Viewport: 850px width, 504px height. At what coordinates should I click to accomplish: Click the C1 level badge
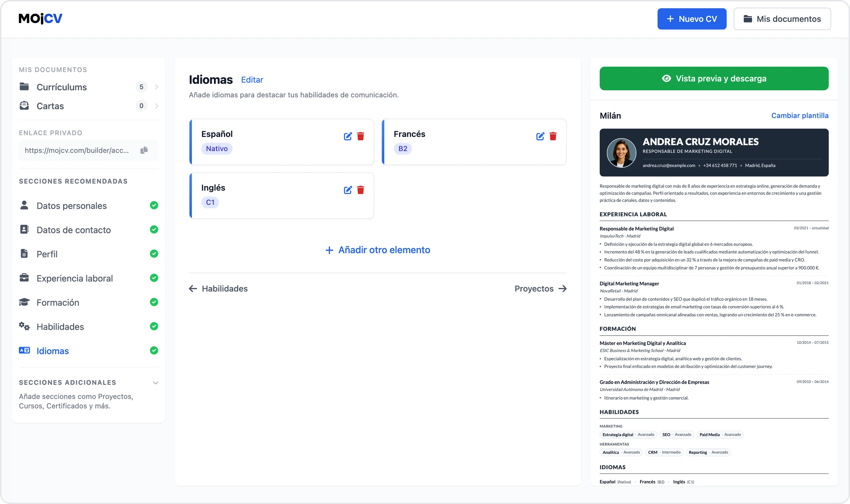point(210,202)
